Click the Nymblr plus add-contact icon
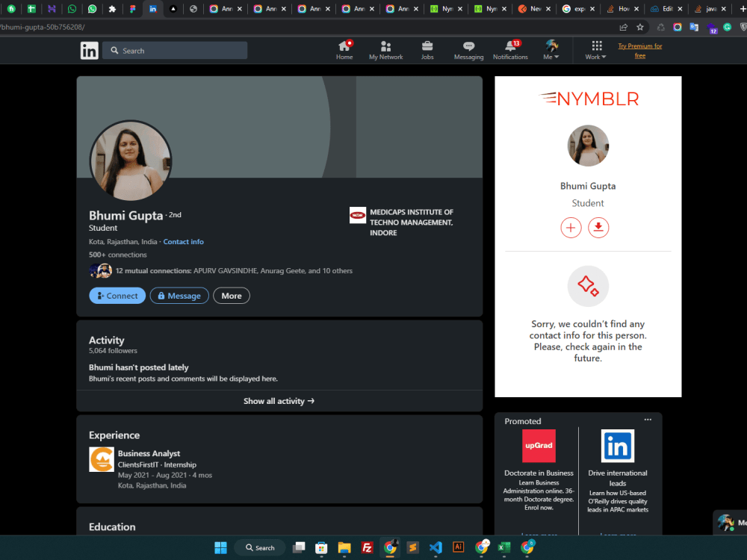The height and width of the screenshot is (560, 747). tap(571, 228)
